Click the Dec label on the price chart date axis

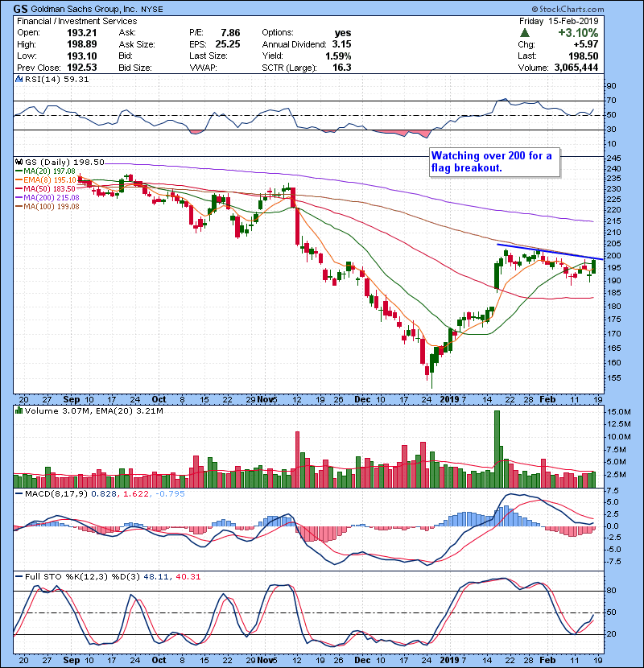coord(362,399)
